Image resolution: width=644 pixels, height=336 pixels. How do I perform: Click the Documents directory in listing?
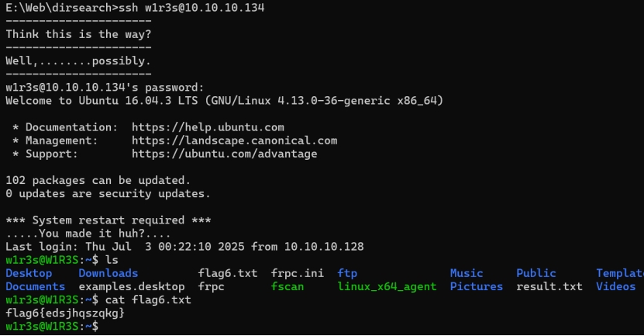point(36,286)
